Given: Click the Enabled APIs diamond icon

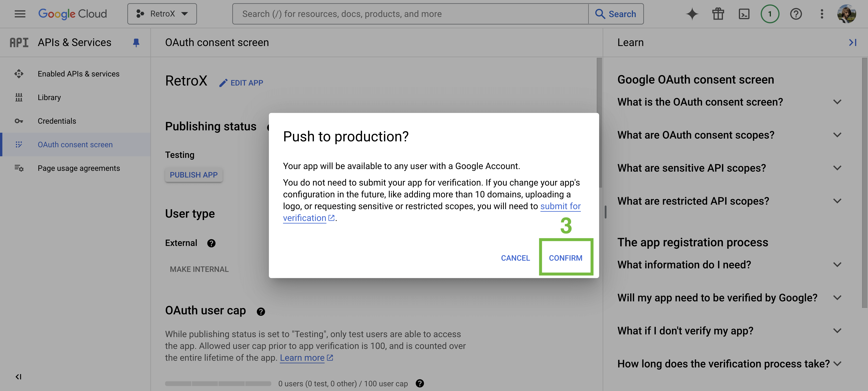Looking at the screenshot, I should [19, 74].
